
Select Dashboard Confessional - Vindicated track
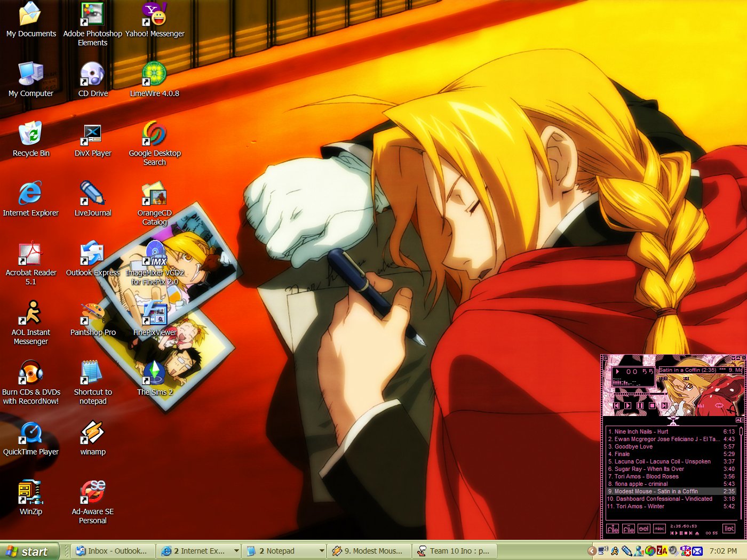point(671,499)
